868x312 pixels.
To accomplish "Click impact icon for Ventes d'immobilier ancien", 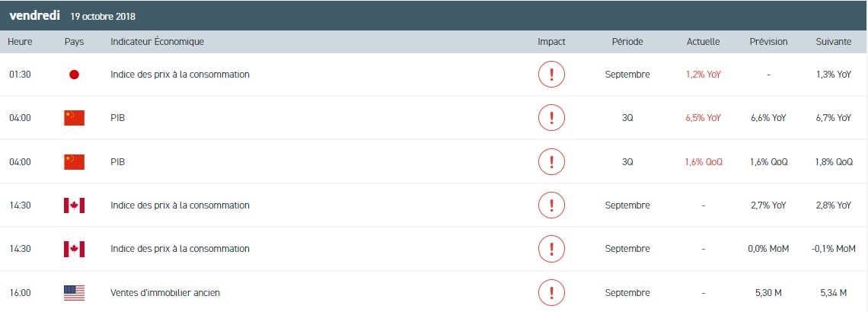I will click(551, 292).
